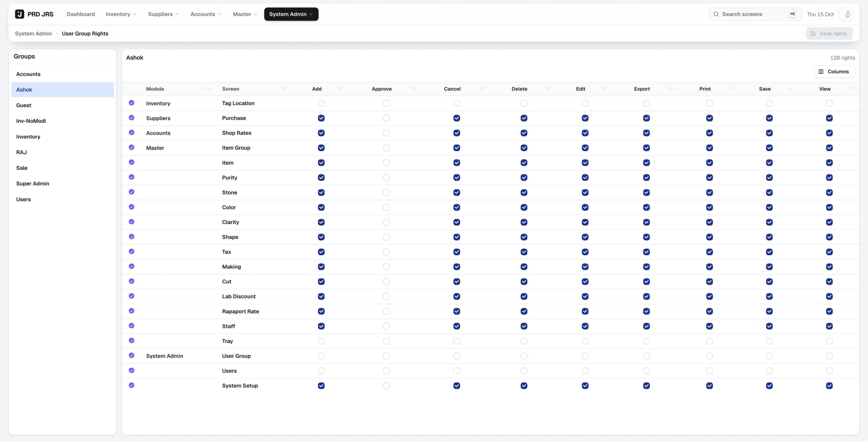Uncheck Delete right for Item Group

pyautogui.click(x=524, y=148)
